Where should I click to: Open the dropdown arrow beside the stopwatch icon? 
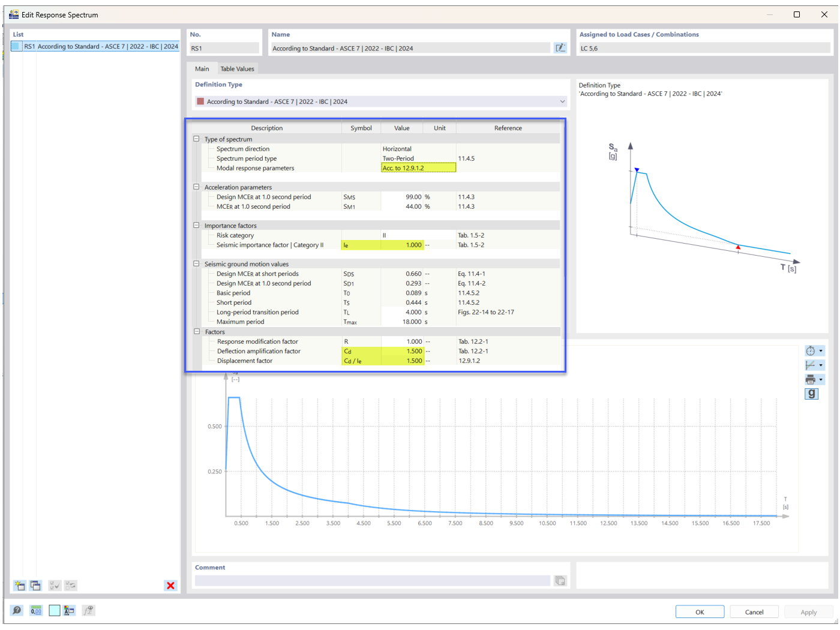tap(821, 351)
